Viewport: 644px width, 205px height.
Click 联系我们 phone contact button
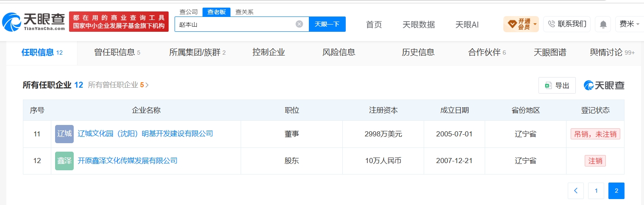tap(567, 24)
